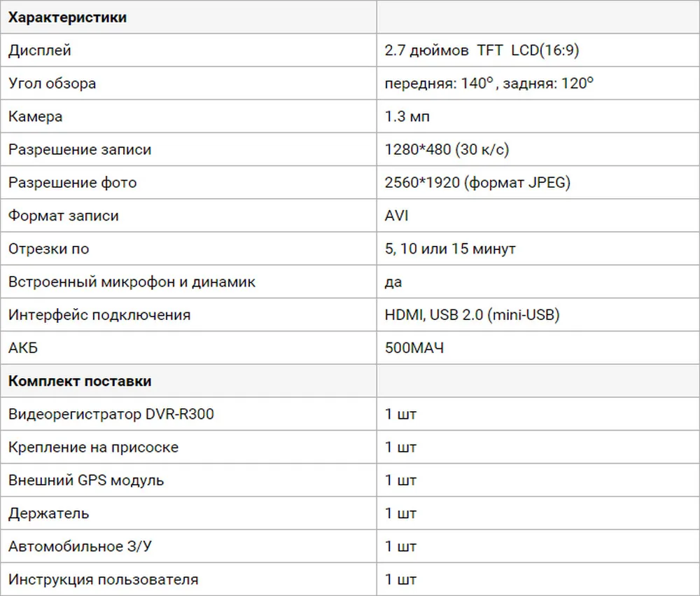Select the "Видеорегистратор DVR-R300" item

click(x=111, y=414)
